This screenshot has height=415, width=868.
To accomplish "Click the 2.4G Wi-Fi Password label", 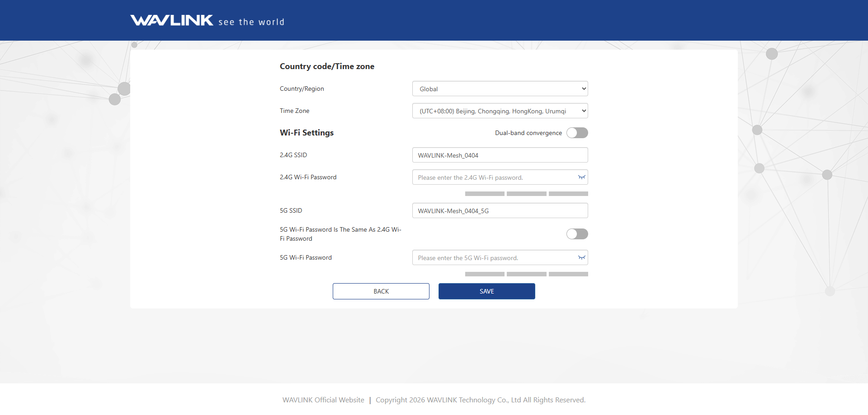I will (x=308, y=177).
